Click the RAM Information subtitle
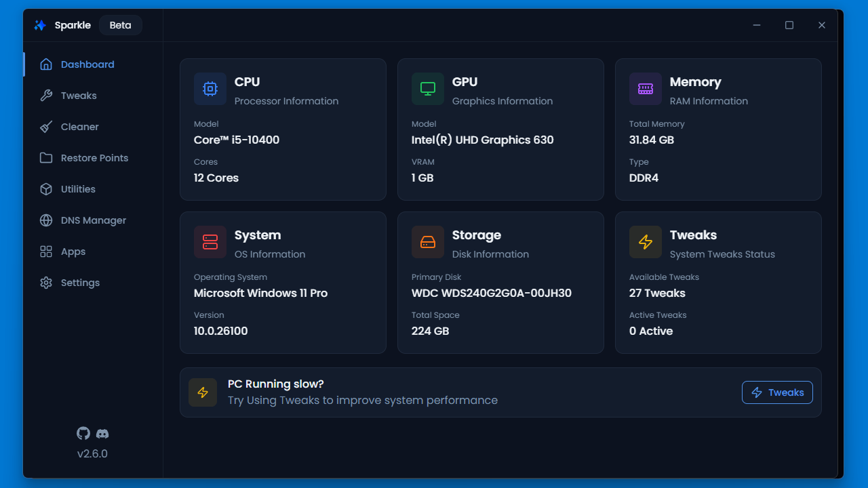 click(x=709, y=101)
